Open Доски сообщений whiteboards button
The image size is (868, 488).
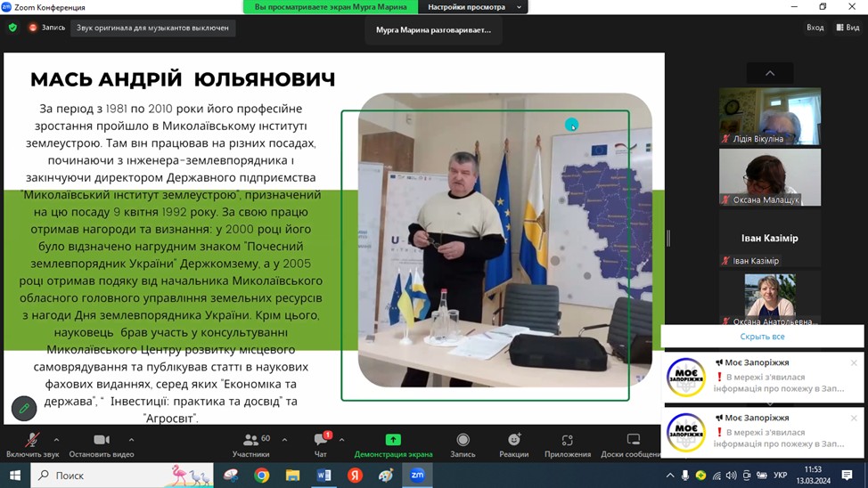(x=631, y=446)
